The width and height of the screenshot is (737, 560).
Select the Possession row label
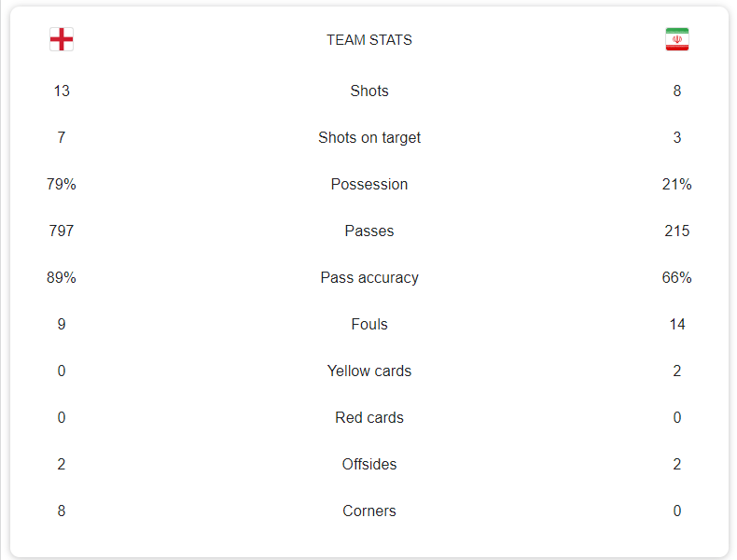[369, 184]
